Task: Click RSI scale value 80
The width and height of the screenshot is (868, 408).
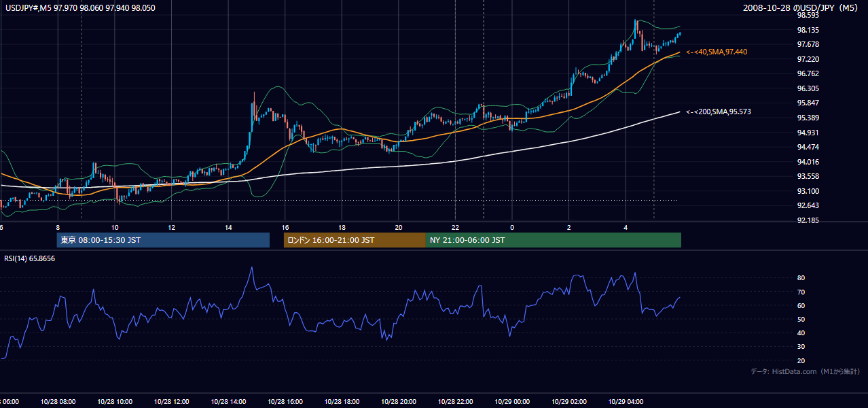Action: (x=801, y=278)
